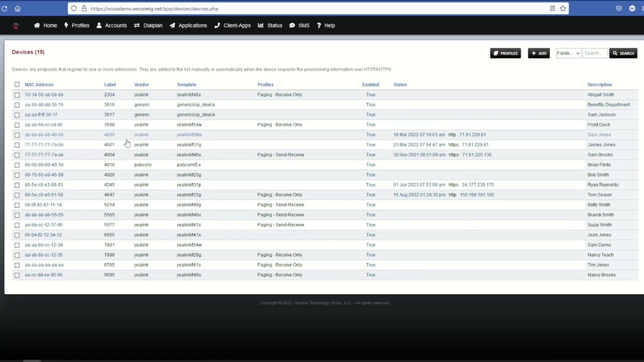Open device ab-ab-ab-ab-40-00
This screenshot has width=644, height=362.
(44, 135)
